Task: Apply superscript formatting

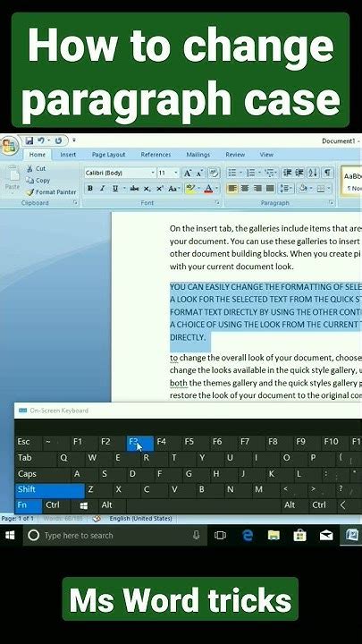Action: coord(160,189)
